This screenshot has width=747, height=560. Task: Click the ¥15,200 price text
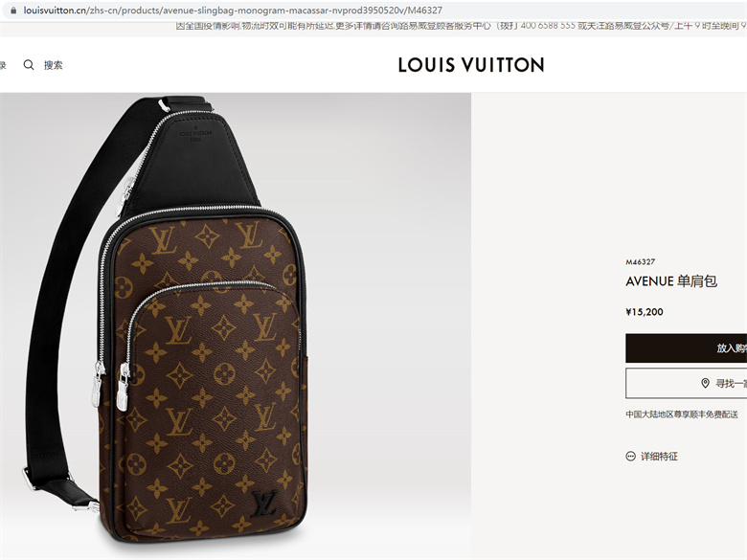(645, 312)
